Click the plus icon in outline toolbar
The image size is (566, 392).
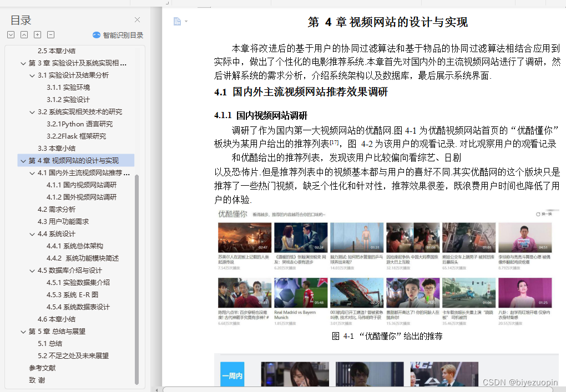(38, 34)
